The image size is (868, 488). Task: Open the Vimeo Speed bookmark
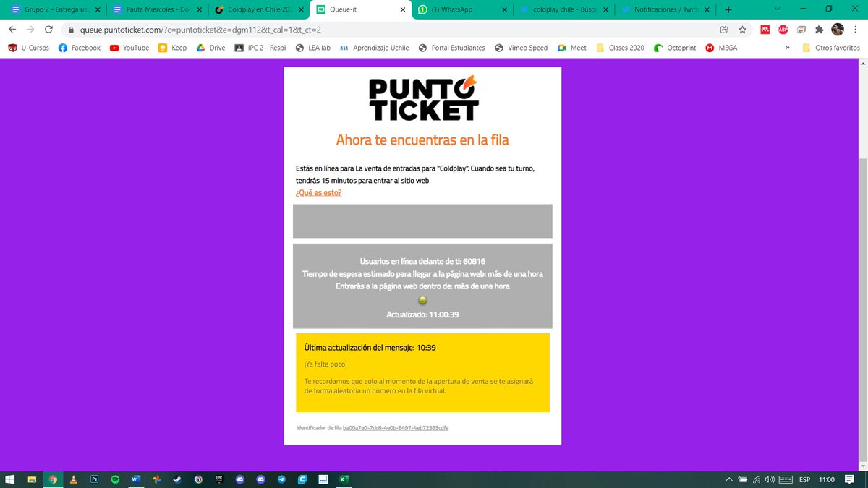click(522, 48)
